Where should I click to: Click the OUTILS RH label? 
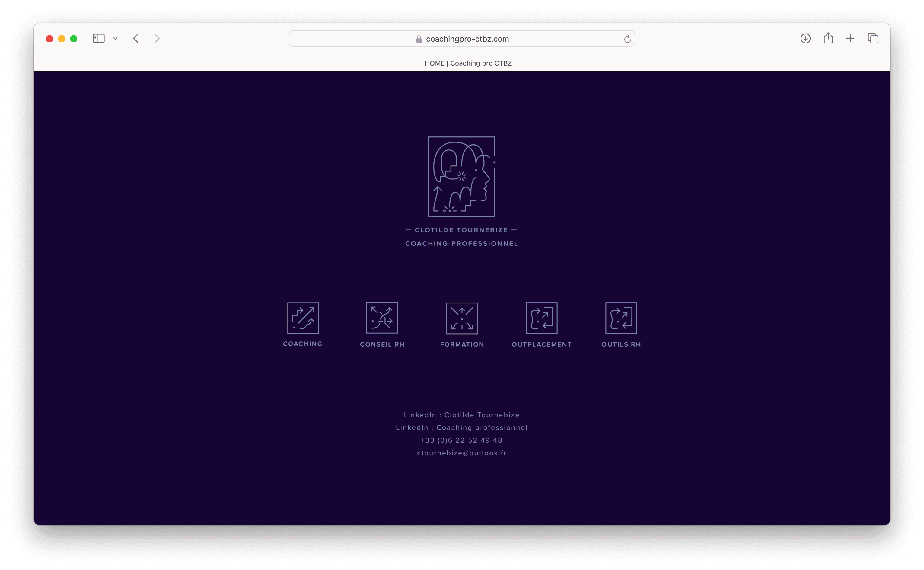(x=621, y=344)
